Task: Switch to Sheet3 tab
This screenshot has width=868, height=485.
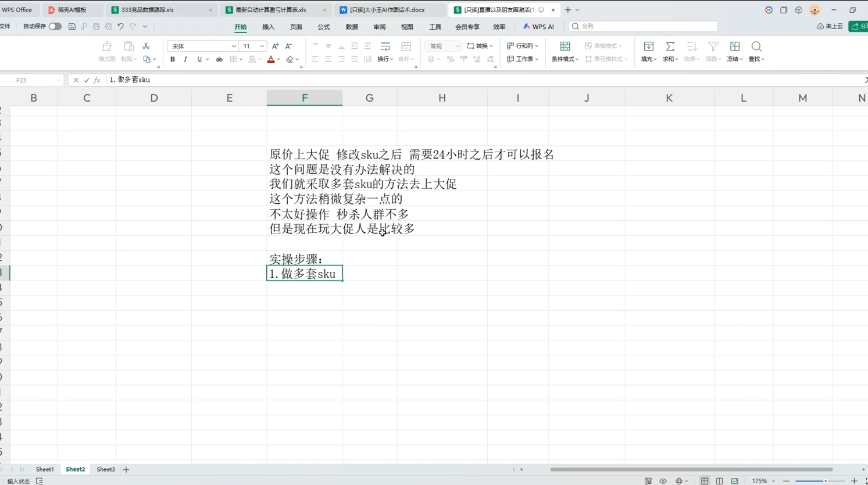Action: [106, 469]
